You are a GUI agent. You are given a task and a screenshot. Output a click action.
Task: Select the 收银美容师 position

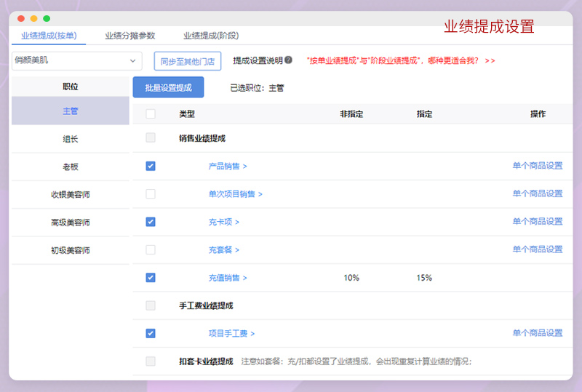point(71,194)
